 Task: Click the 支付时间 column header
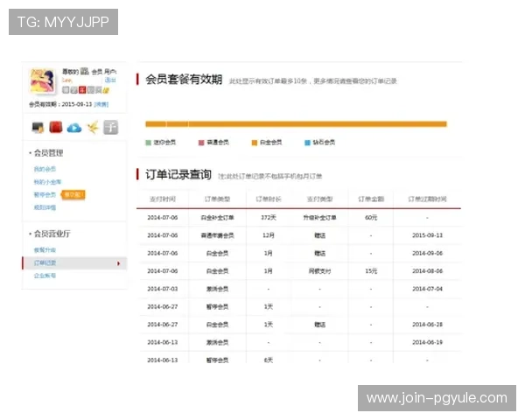click(163, 199)
